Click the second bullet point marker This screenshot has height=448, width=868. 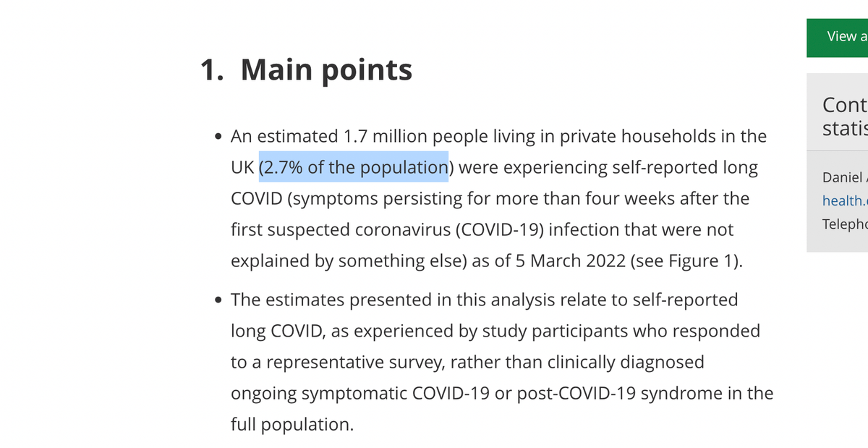coord(218,300)
